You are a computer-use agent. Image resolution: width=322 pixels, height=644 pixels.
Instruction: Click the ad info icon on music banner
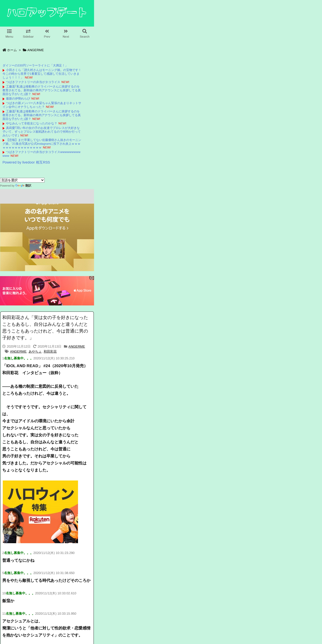pos(92,278)
